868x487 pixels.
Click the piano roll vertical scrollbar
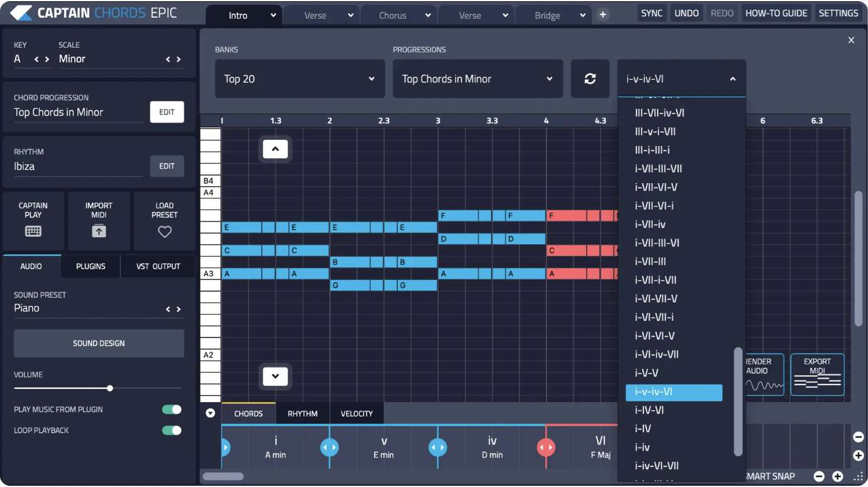coord(859,259)
